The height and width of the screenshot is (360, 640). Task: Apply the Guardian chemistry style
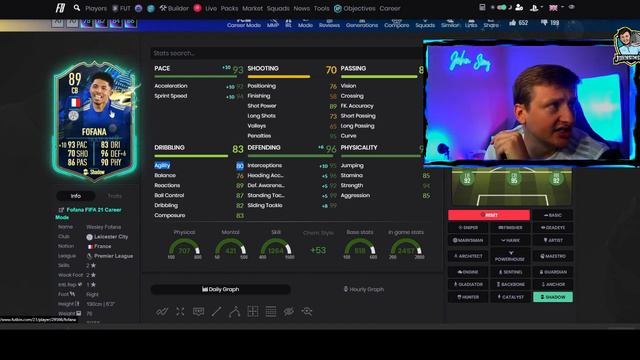pyautogui.click(x=553, y=272)
